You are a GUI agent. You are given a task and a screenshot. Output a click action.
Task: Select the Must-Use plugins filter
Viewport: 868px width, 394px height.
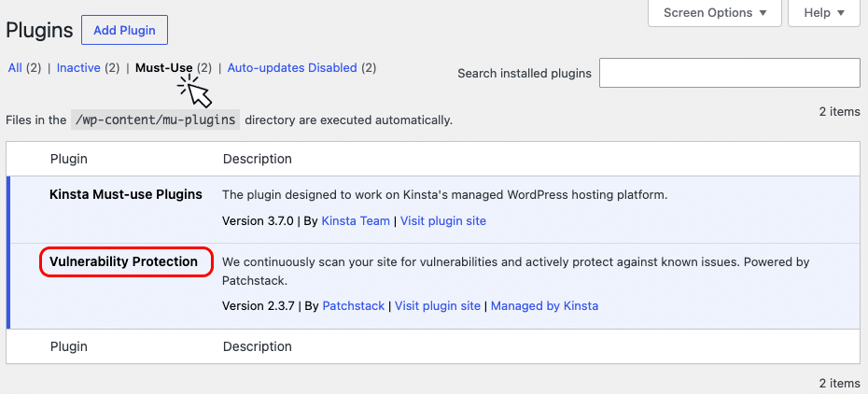click(x=164, y=68)
